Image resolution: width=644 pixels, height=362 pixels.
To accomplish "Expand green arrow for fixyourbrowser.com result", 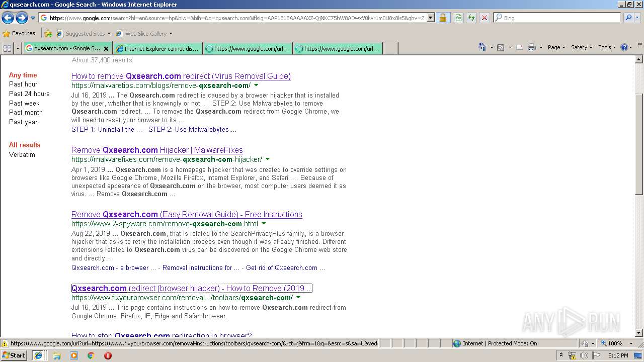I will click(298, 298).
